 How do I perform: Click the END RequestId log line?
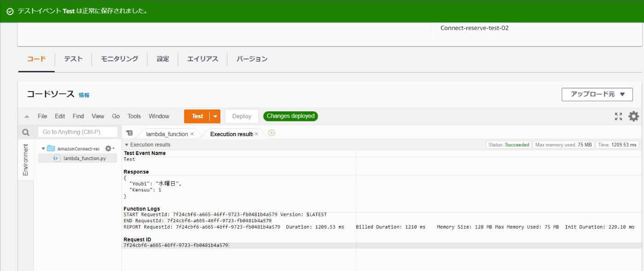coord(197,221)
